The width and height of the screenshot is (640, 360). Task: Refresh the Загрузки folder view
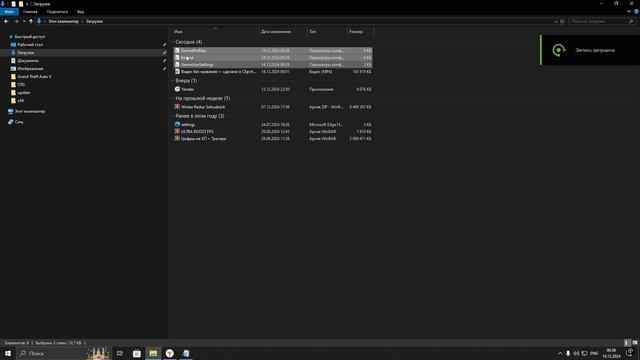click(562, 21)
